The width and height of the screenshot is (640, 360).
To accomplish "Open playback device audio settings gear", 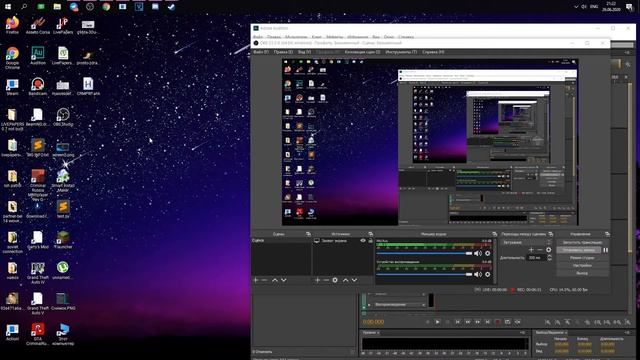I will coord(487,274).
